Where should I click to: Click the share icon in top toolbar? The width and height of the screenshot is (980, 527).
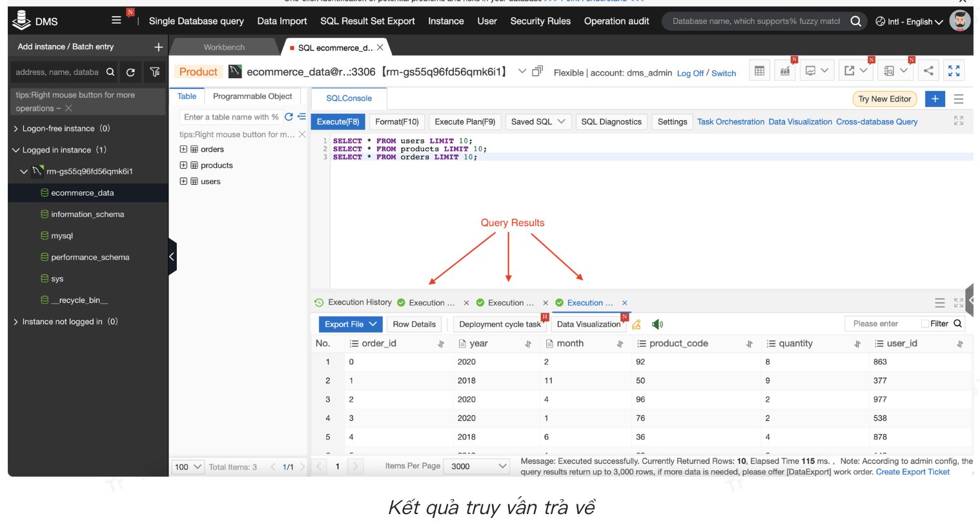[928, 71]
